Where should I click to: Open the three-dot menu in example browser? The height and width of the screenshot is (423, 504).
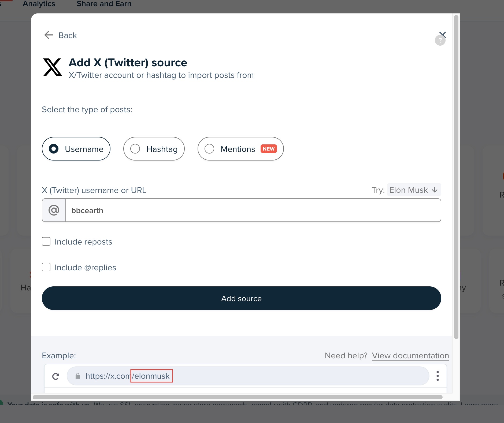click(x=438, y=376)
